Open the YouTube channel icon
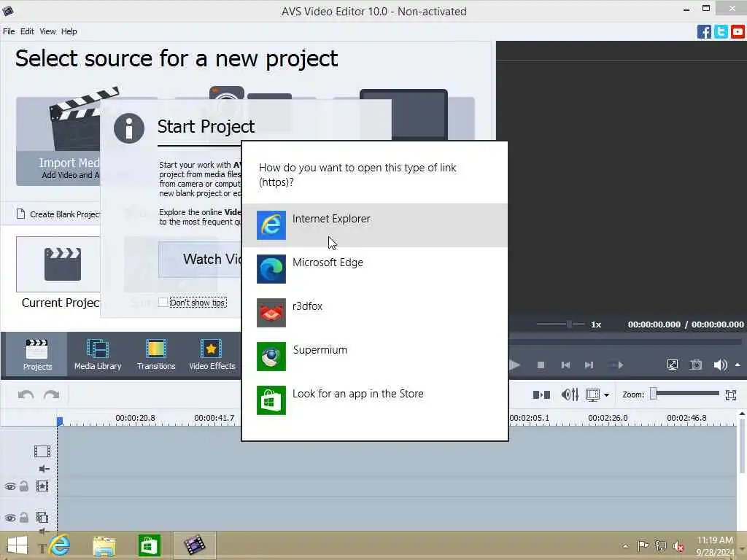 (738, 32)
